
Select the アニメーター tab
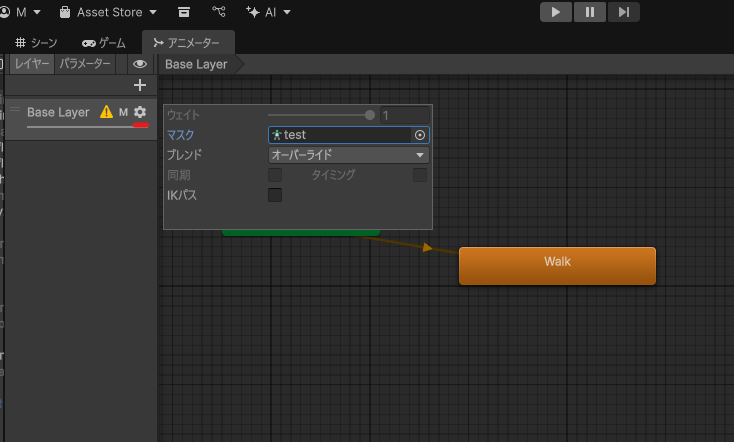[188, 43]
